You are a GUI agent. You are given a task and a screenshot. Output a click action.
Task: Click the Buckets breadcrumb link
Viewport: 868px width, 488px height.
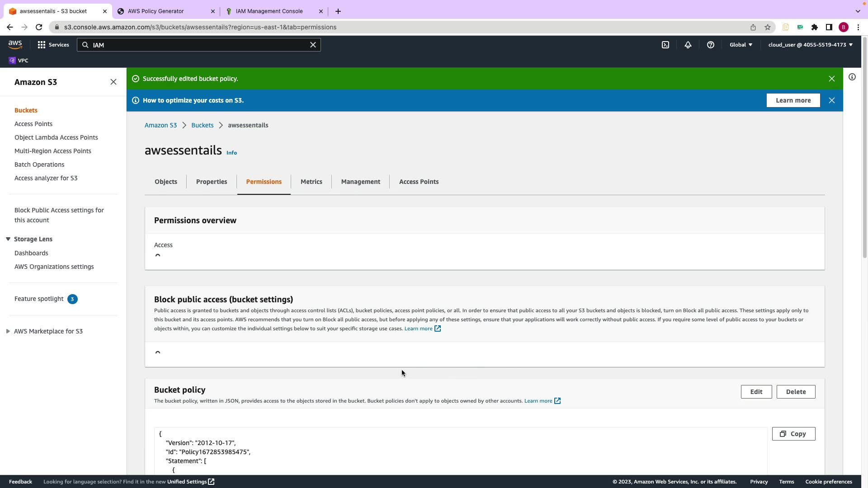click(x=202, y=125)
